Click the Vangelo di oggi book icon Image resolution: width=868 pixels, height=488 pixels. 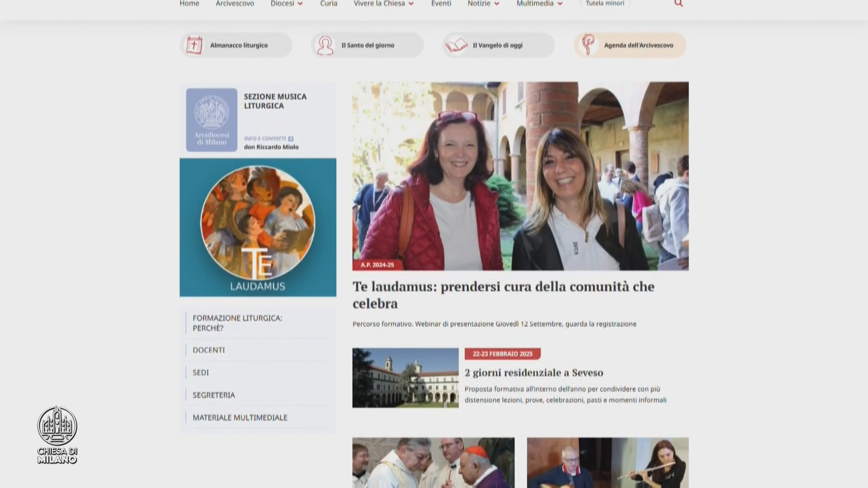(x=456, y=45)
